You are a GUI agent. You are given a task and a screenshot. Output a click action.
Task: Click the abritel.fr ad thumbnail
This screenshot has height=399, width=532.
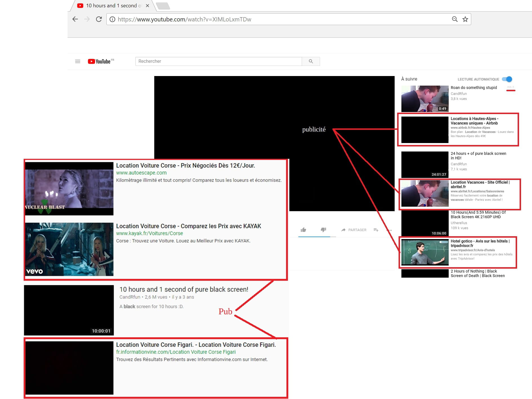click(x=425, y=193)
